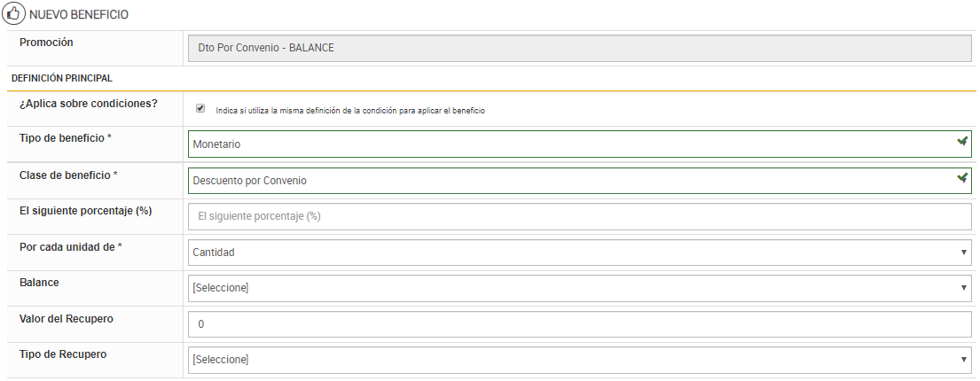980x381 pixels.
Task: Click the Tipo de beneficio label
Action: [65, 138]
